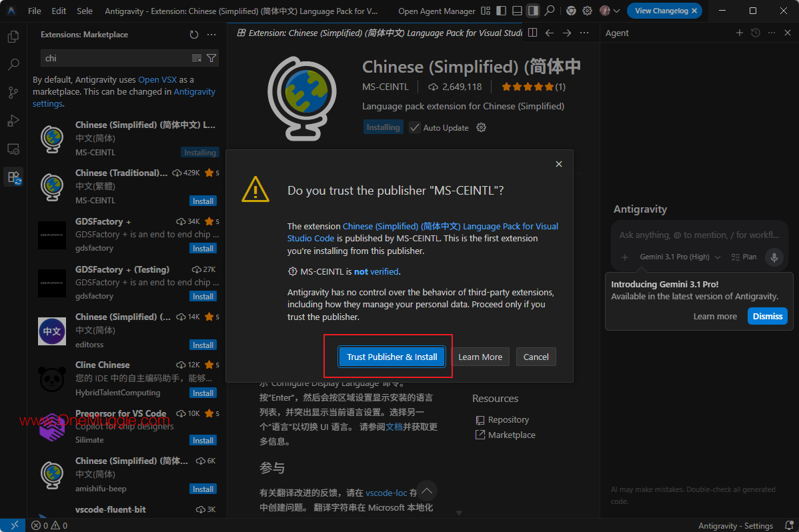
Task: Open Remote Explorer view in activity bar
Action: coord(14,149)
